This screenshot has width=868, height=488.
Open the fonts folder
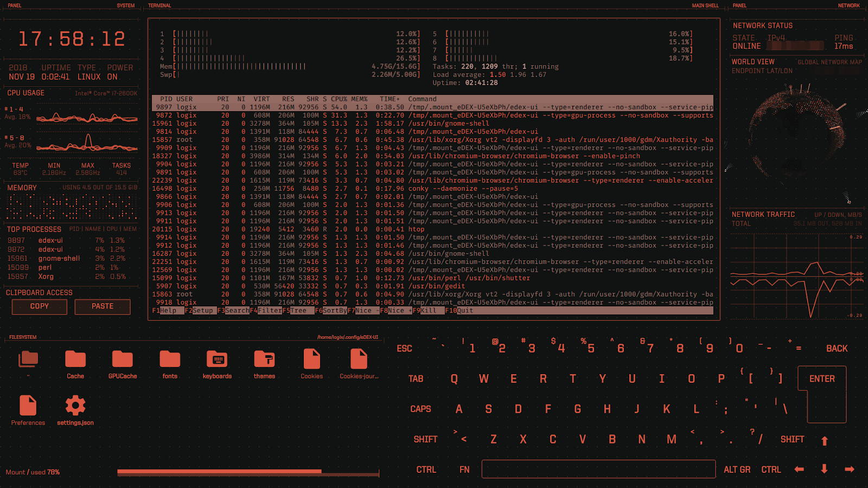click(x=170, y=359)
